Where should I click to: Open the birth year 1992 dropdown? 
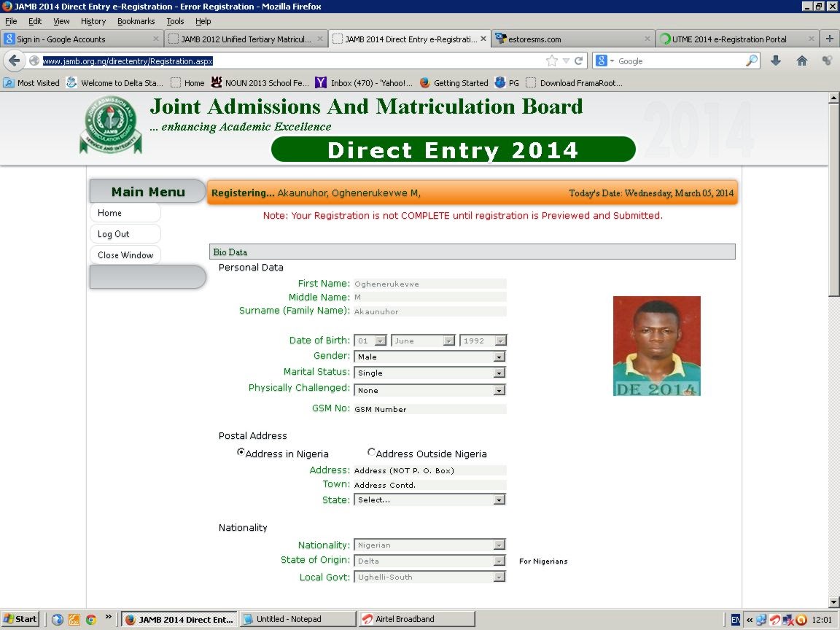(x=483, y=341)
